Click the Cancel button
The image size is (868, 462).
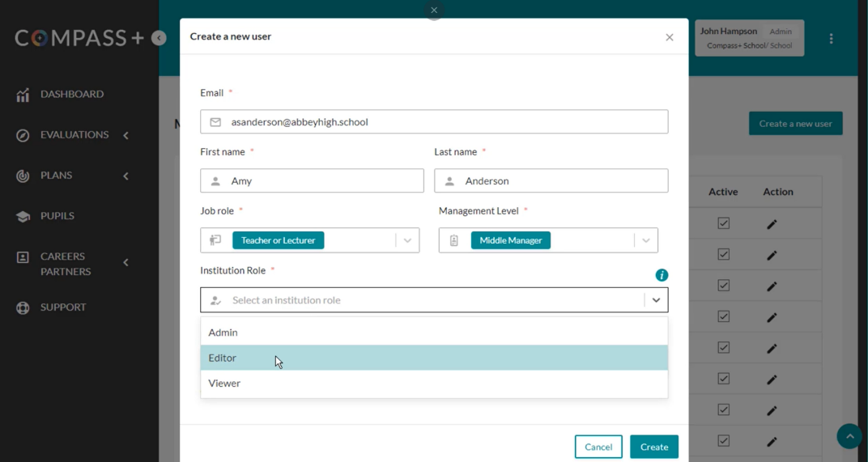click(598, 447)
